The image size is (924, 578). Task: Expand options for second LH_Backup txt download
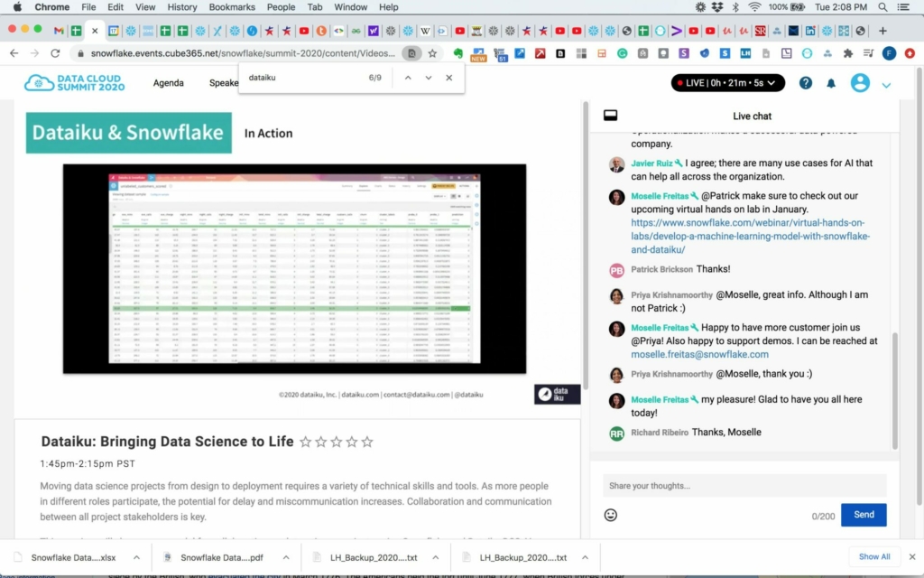click(x=585, y=557)
